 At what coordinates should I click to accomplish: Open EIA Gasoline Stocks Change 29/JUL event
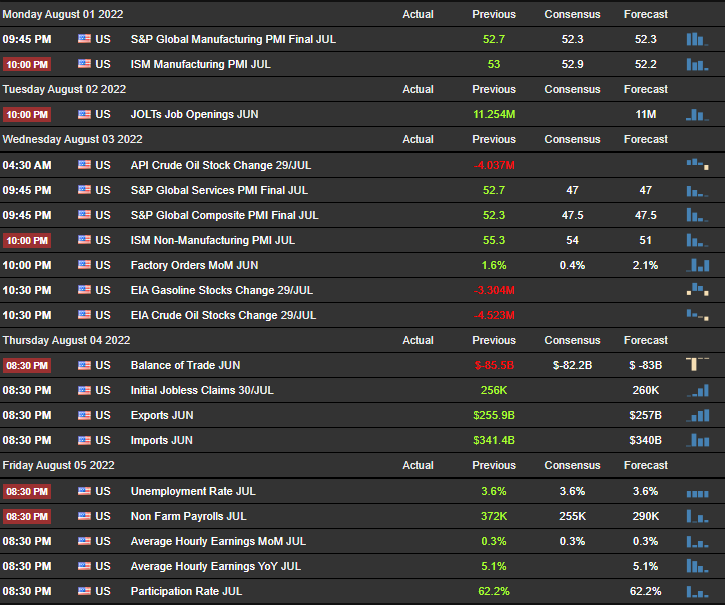221,290
